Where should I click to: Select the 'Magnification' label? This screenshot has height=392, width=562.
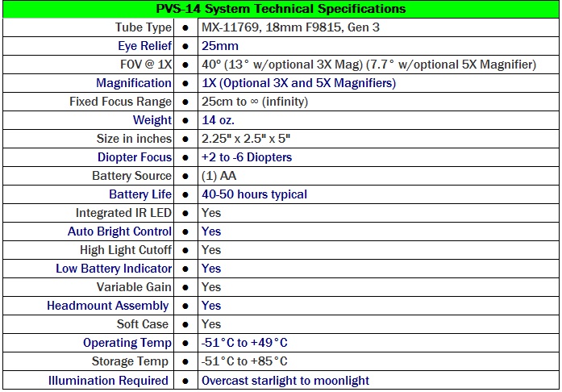point(134,83)
